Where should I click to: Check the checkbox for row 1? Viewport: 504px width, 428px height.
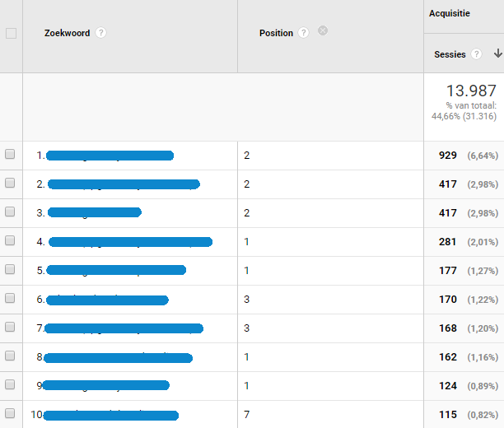tap(10, 154)
